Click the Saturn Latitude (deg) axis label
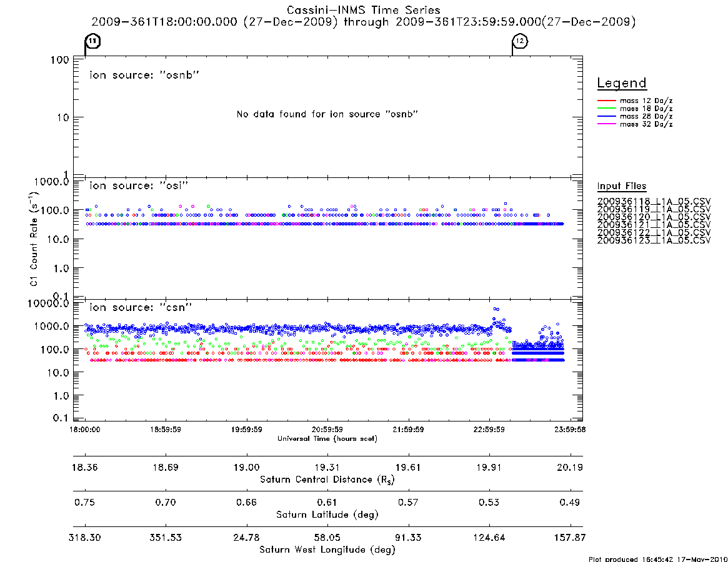This screenshot has height=562, width=728. pyautogui.click(x=327, y=515)
